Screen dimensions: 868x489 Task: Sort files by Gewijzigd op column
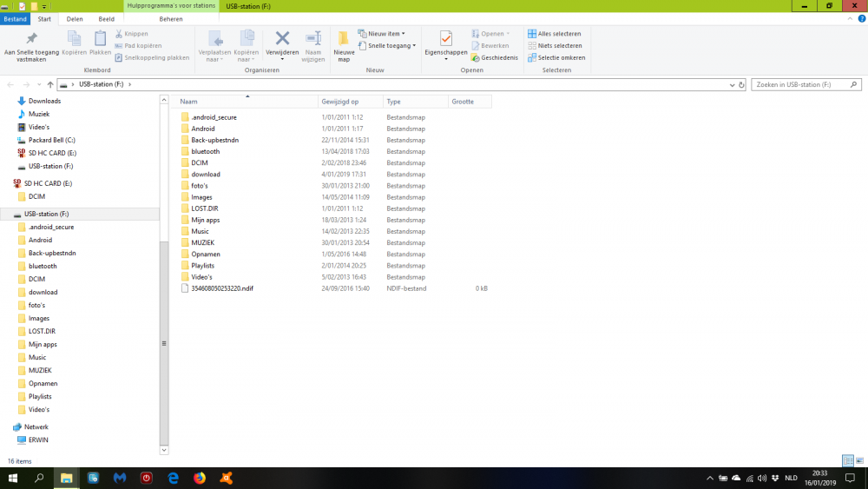(x=339, y=102)
